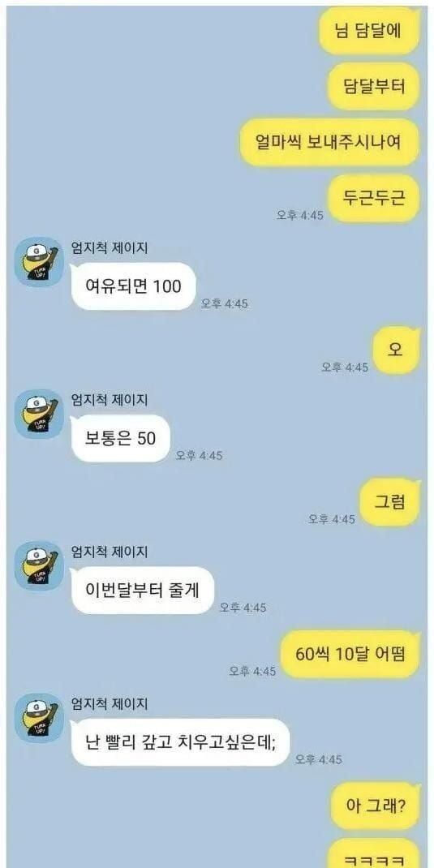Viewport: 434px width, 868px height.
Task: Open sender name '엄지척 제이지' above '보통은 50'
Action: point(110,399)
